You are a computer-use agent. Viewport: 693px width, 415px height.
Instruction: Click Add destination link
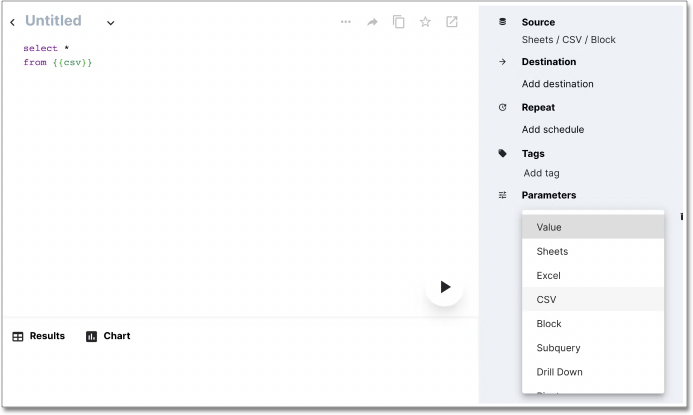557,84
